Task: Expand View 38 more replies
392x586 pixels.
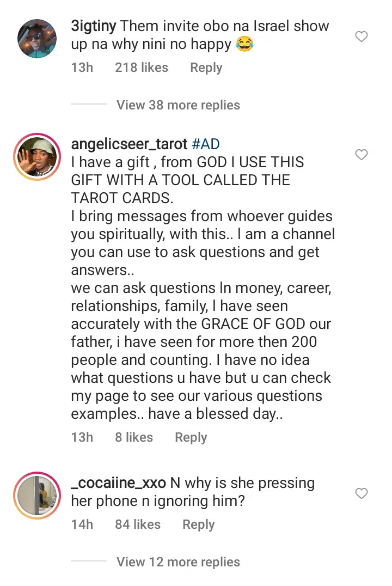Action: click(178, 105)
